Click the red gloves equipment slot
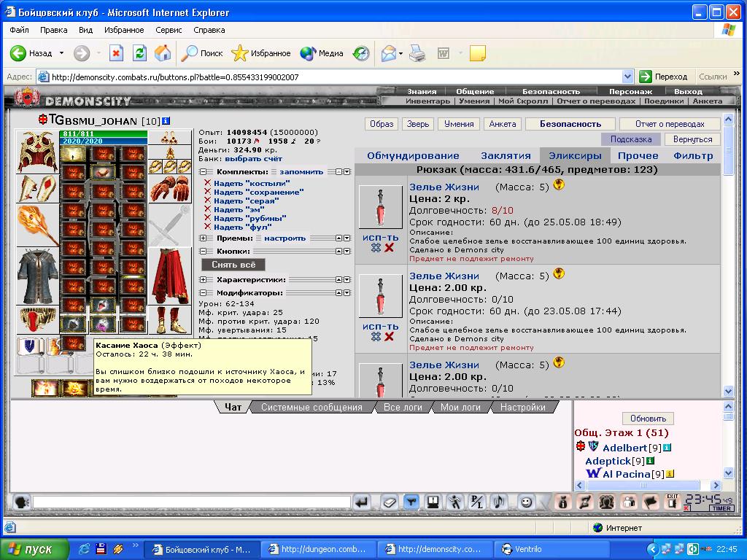The image size is (747, 560). coord(170,189)
